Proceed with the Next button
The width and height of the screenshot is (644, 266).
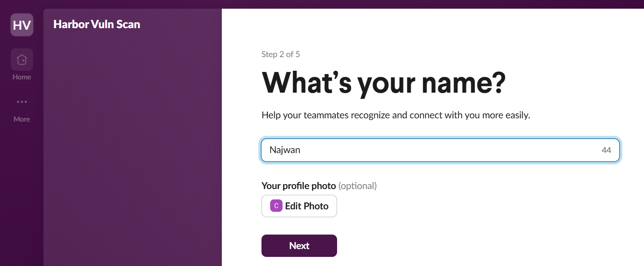pyautogui.click(x=299, y=246)
